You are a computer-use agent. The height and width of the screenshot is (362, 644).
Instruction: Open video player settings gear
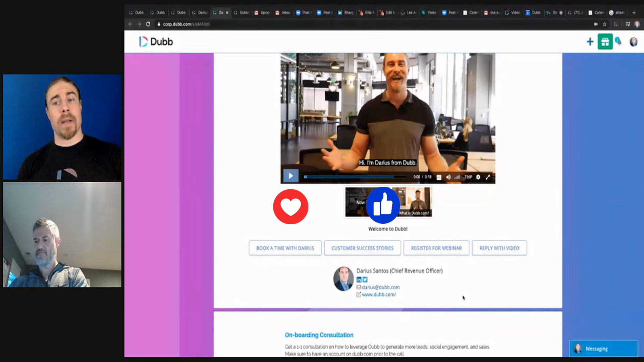point(478,177)
